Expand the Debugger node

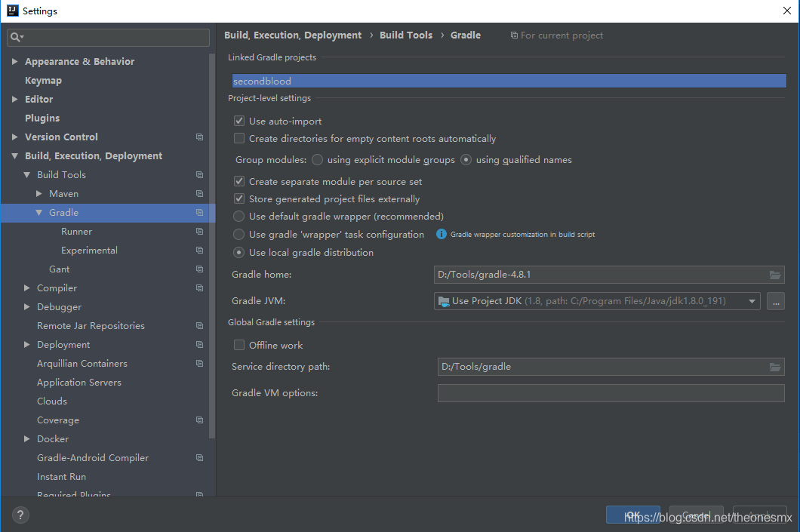(27, 307)
